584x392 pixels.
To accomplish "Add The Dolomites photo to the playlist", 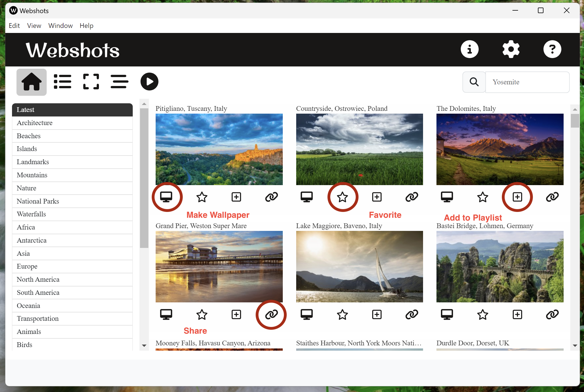I will tap(517, 197).
